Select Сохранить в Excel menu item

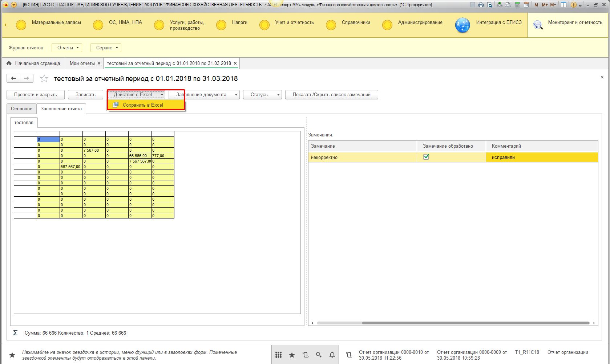click(x=143, y=105)
